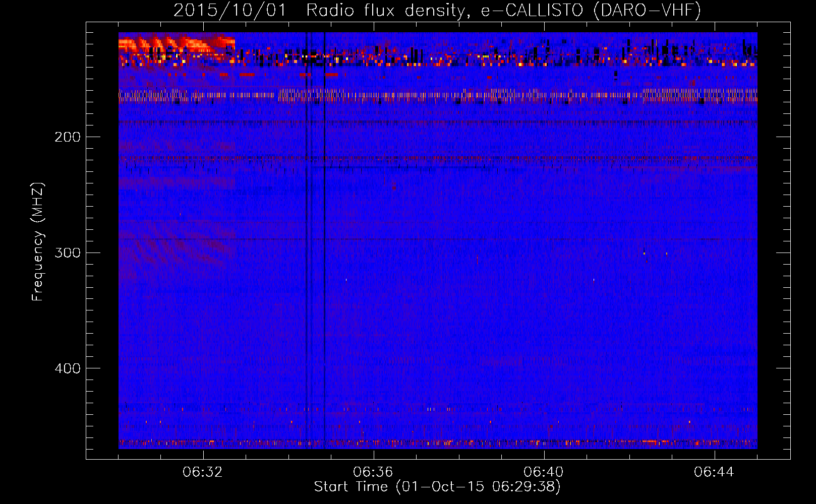Click the "06:44" time tick label

[714, 472]
